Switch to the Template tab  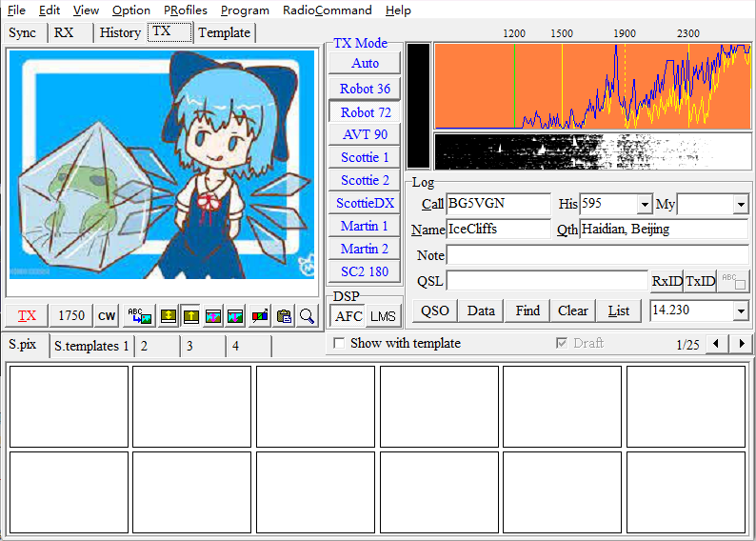[224, 32]
